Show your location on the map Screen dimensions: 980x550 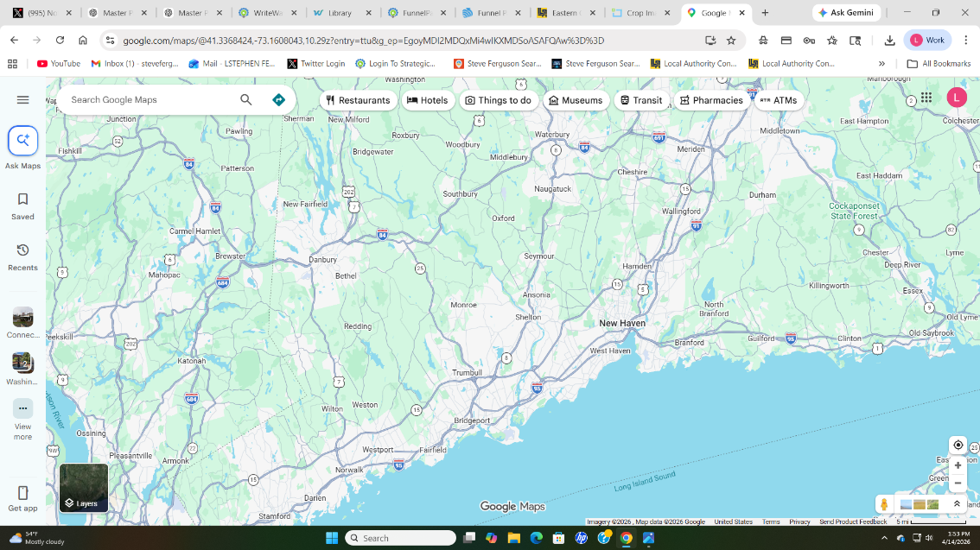pyautogui.click(x=958, y=446)
